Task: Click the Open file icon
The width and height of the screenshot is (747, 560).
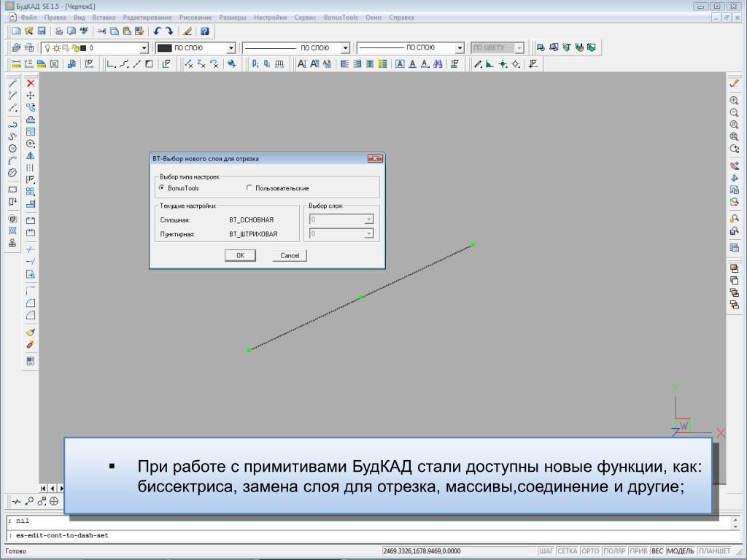Action: pyautogui.click(x=29, y=31)
